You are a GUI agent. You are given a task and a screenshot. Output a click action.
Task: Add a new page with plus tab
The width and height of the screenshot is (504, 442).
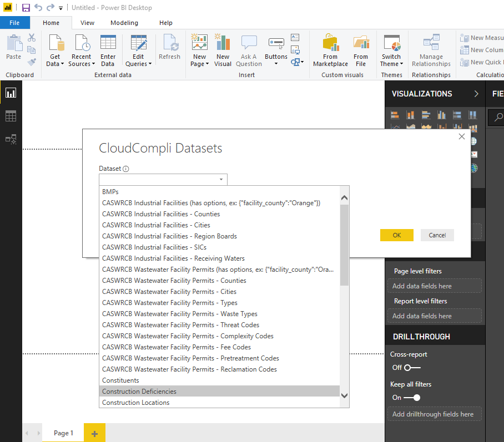coord(94,434)
